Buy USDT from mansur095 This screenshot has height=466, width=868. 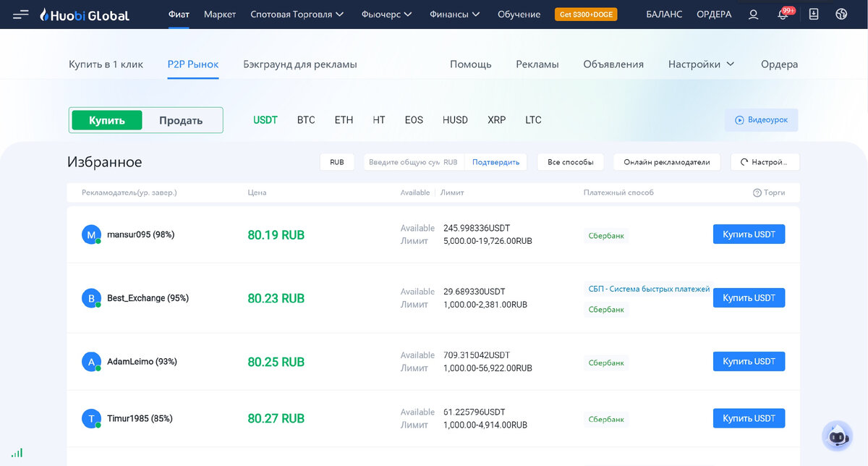click(x=749, y=234)
